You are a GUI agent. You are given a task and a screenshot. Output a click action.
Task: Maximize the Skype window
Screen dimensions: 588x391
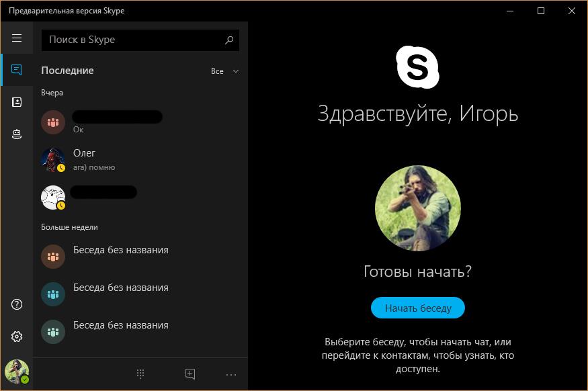point(541,11)
